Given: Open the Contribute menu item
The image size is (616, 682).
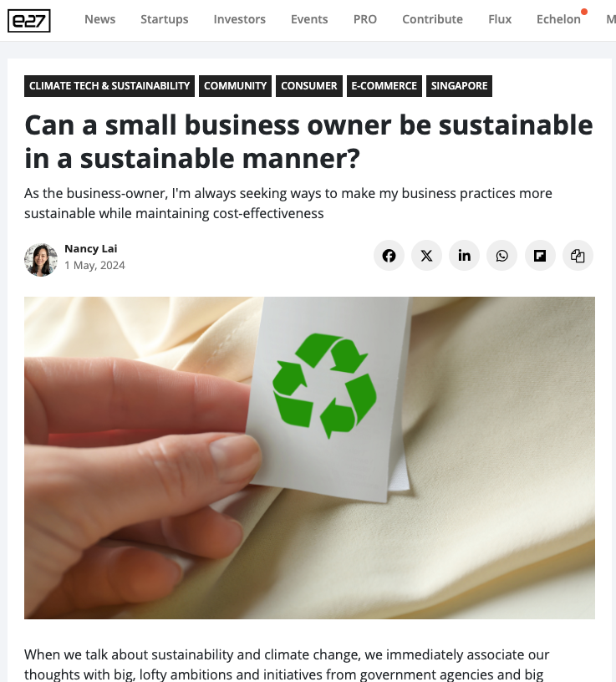Looking at the screenshot, I should tap(432, 19).
